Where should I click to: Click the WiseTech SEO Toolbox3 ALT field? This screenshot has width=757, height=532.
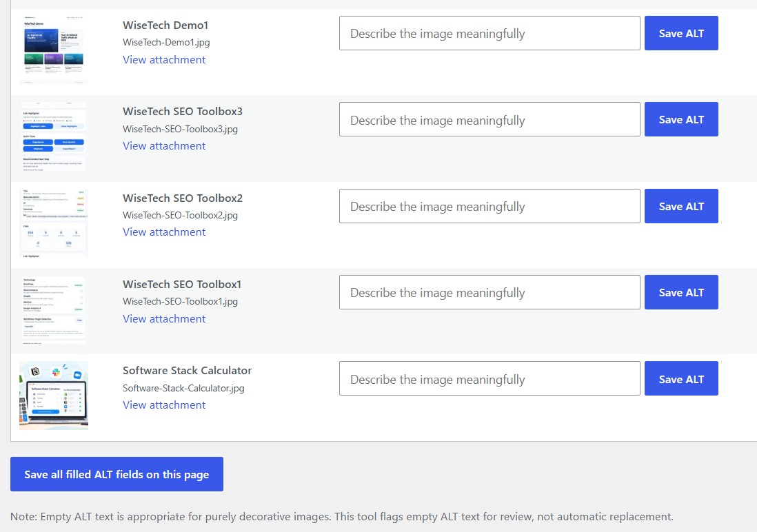[x=489, y=119]
